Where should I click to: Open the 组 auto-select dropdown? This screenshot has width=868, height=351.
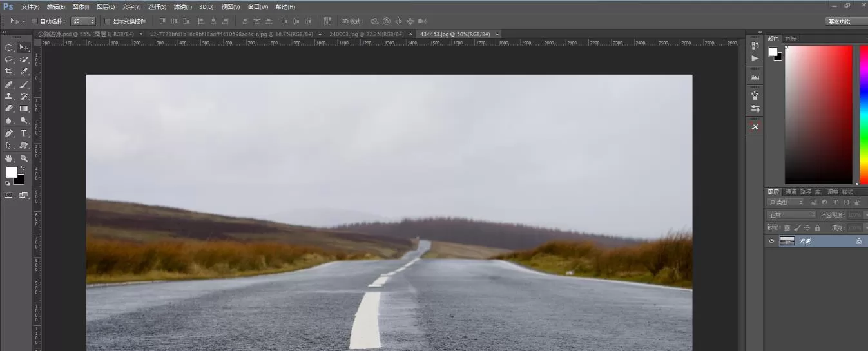(83, 21)
